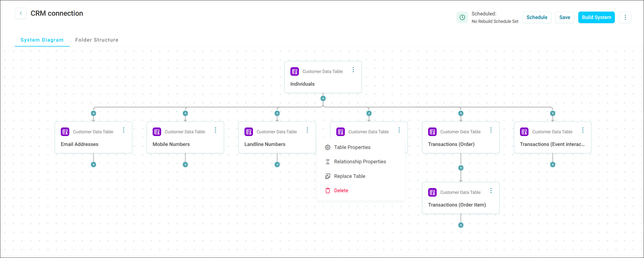The width and height of the screenshot is (644, 258).
Task: Click the Email Addresses purple table icon
Action: coord(65,132)
